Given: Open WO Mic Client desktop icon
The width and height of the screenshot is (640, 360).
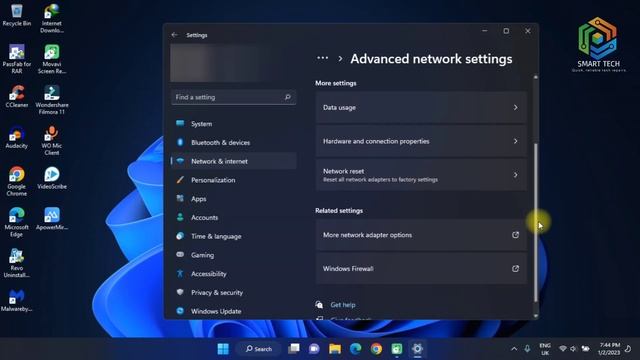Looking at the screenshot, I should (52, 141).
